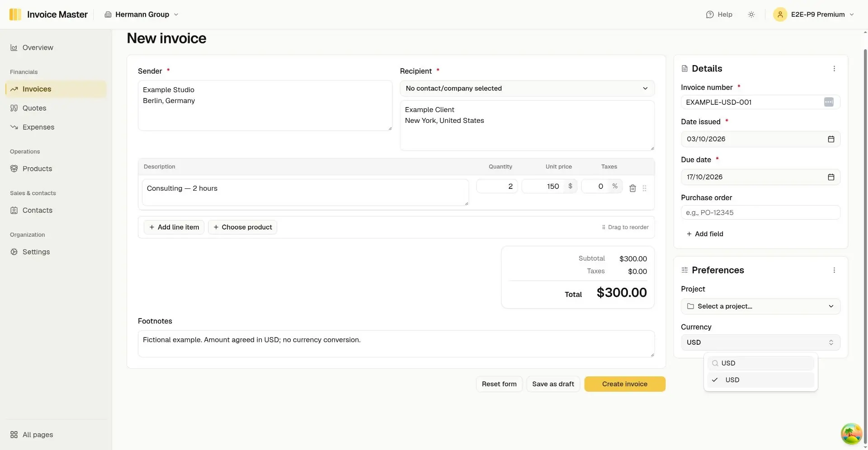Open Contacts in the sidebar
The image size is (868, 450).
coord(56,210)
